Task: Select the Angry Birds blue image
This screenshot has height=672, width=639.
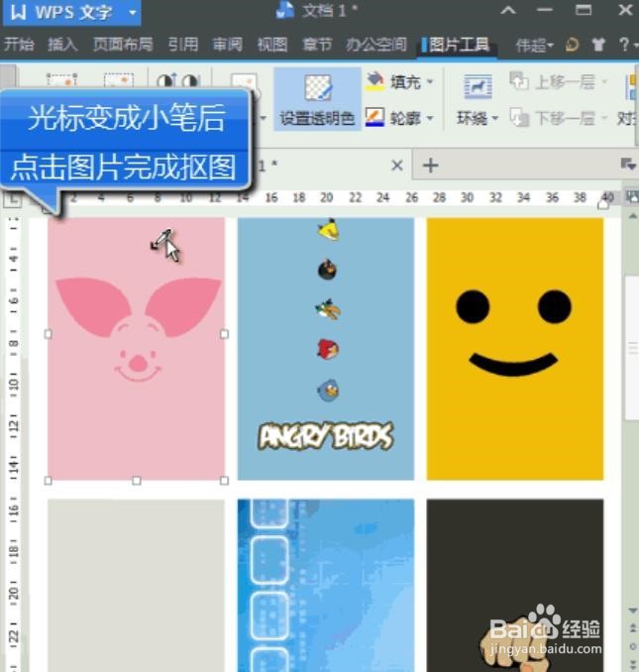Action: (326, 349)
